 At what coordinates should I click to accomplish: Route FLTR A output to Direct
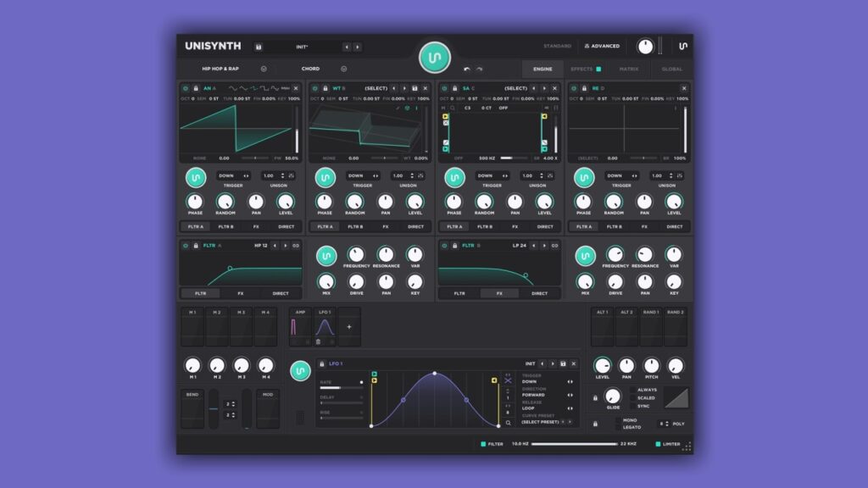click(281, 294)
